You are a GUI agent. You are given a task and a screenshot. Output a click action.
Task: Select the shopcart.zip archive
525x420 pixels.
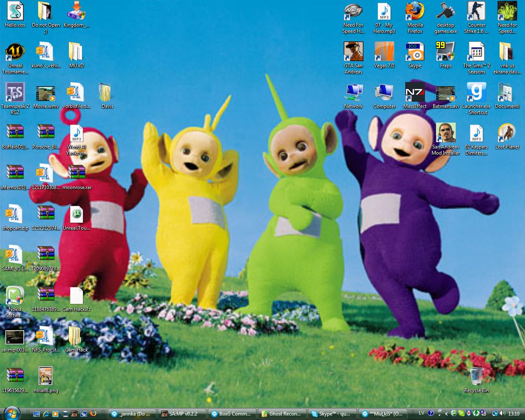click(x=15, y=218)
